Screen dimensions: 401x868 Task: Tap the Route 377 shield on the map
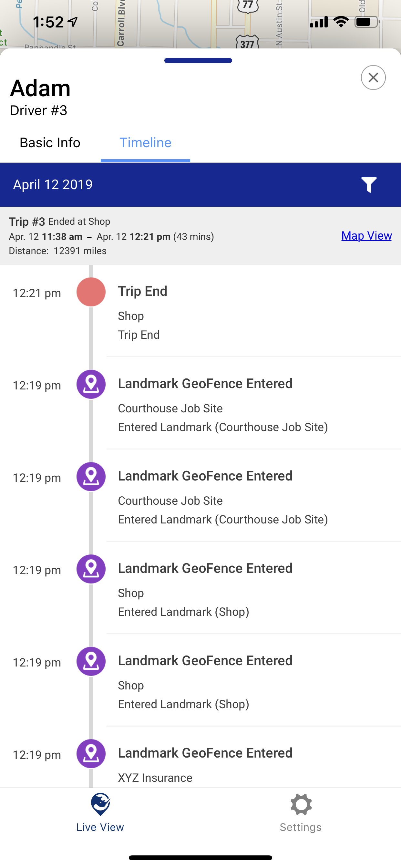pyautogui.click(x=247, y=43)
